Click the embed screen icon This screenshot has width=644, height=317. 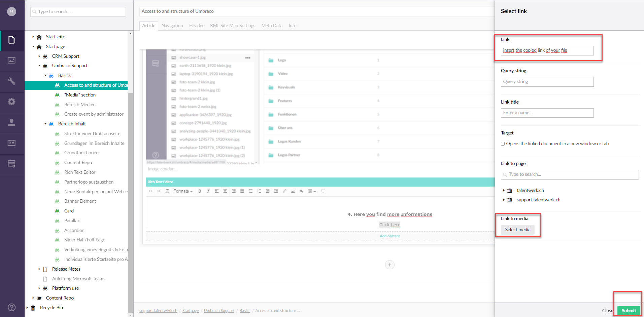[323, 191]
